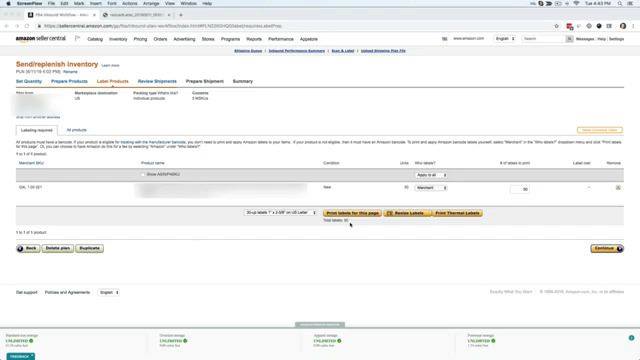Click the Learn more link
Image resolution: width=640 pixels, height=360 pixels.
click(x=110, y=65)
